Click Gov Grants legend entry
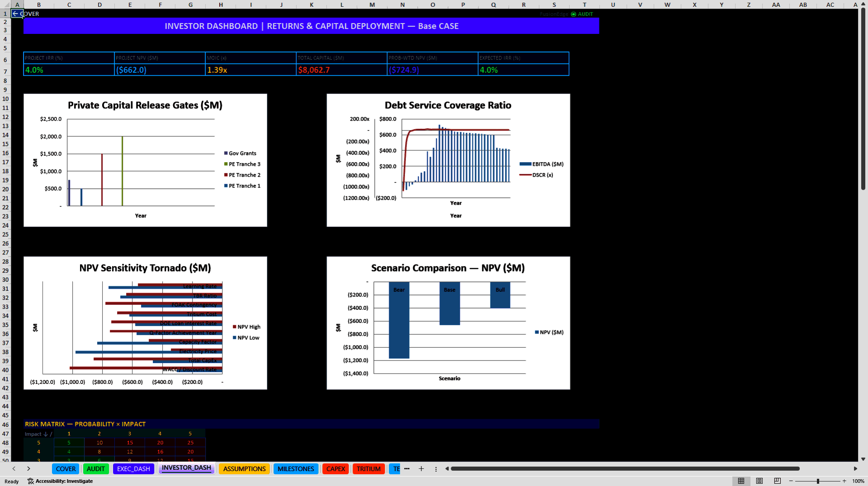Viewport: 868px width, 486px height. (240, 153)
